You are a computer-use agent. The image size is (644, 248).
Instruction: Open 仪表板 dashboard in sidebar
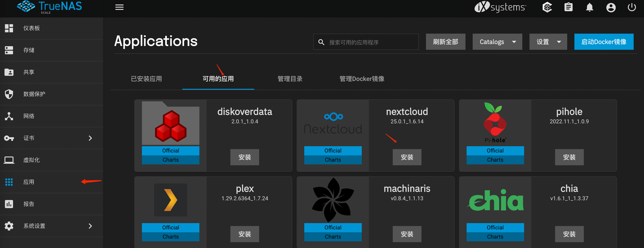(x=31, y=28)
